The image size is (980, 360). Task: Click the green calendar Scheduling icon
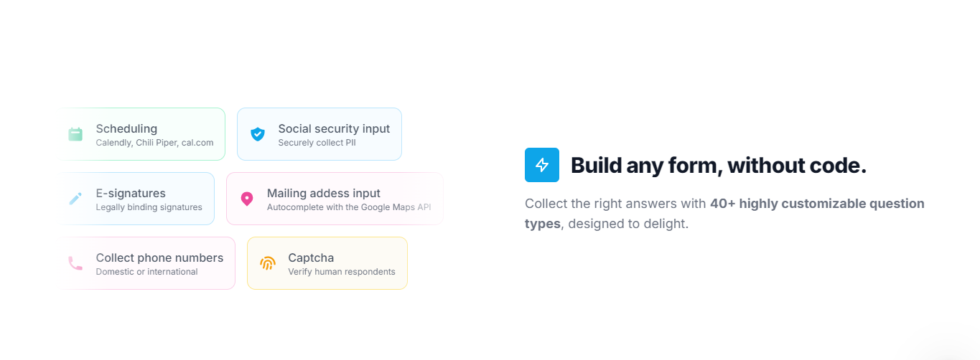[x=75, y=134]
